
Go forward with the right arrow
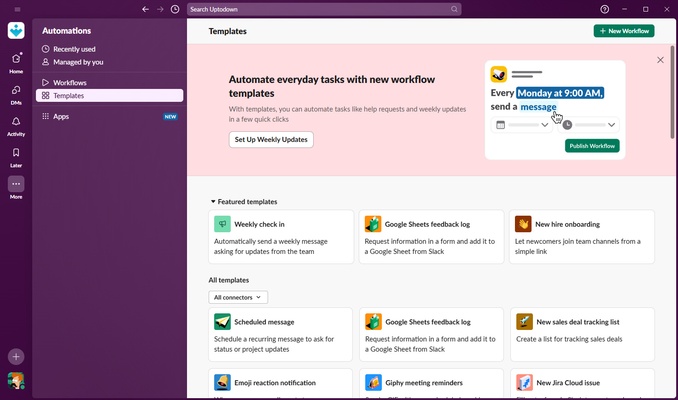tap(160, 9)
